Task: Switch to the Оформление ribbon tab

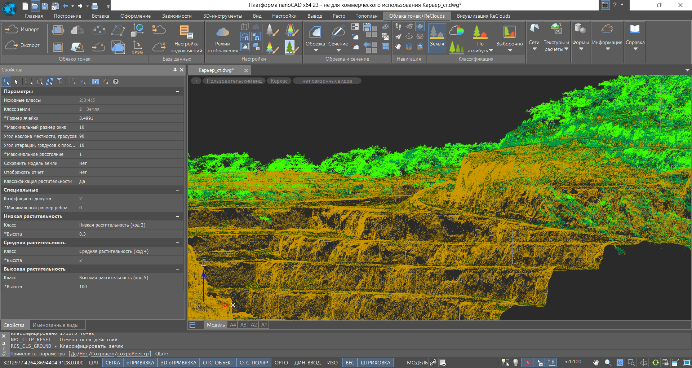Action: click(135, 16)
